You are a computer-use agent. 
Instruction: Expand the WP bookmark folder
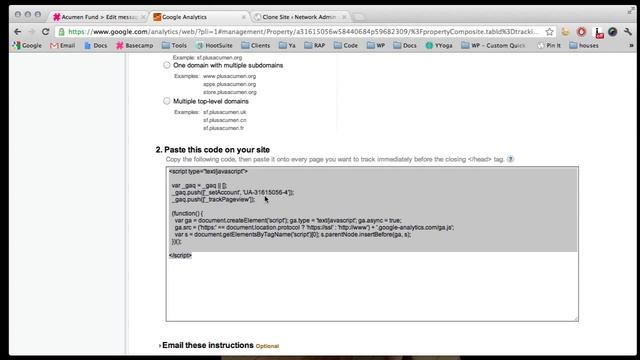[x=376, y=45]
